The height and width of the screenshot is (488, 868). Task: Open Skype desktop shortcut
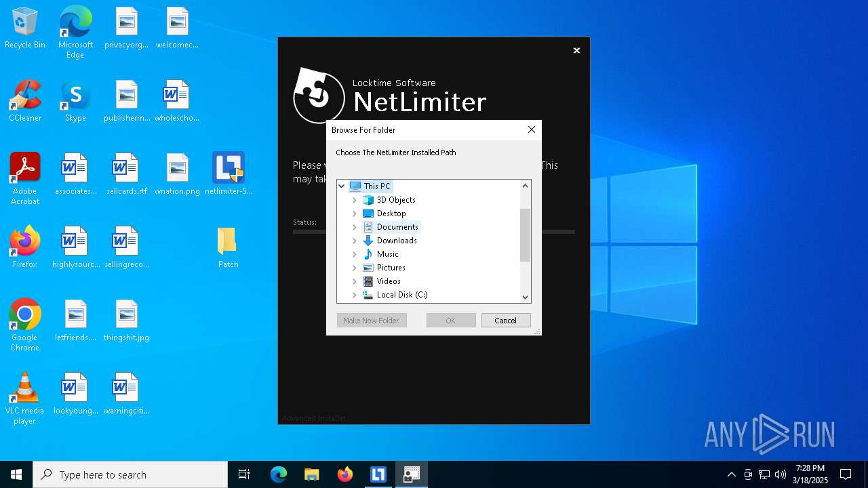click(75, 102)
